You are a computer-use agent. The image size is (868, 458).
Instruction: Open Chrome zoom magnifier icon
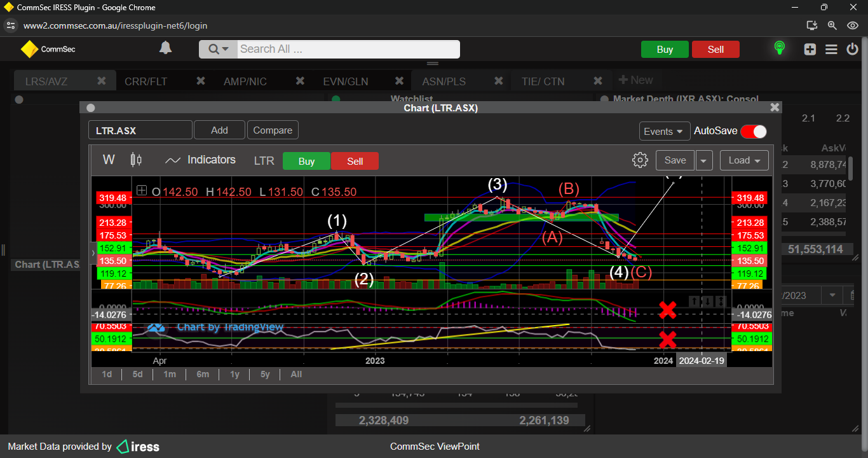pyautogui.click(x=832, y=25)
